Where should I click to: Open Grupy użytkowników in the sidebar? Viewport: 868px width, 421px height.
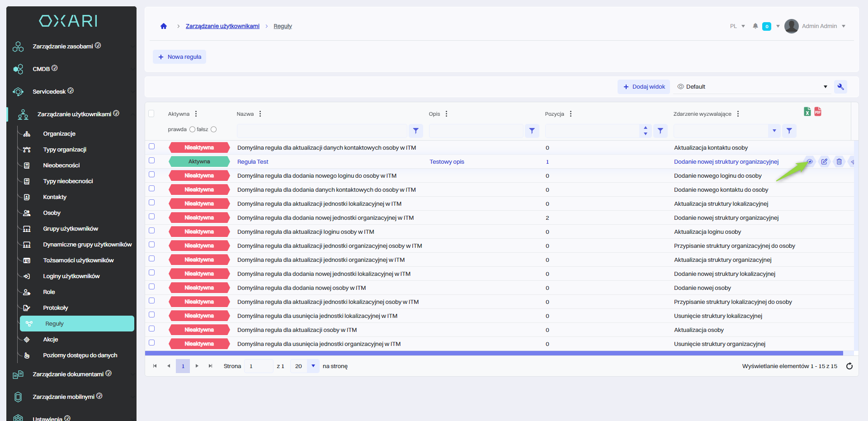point(71,229)
